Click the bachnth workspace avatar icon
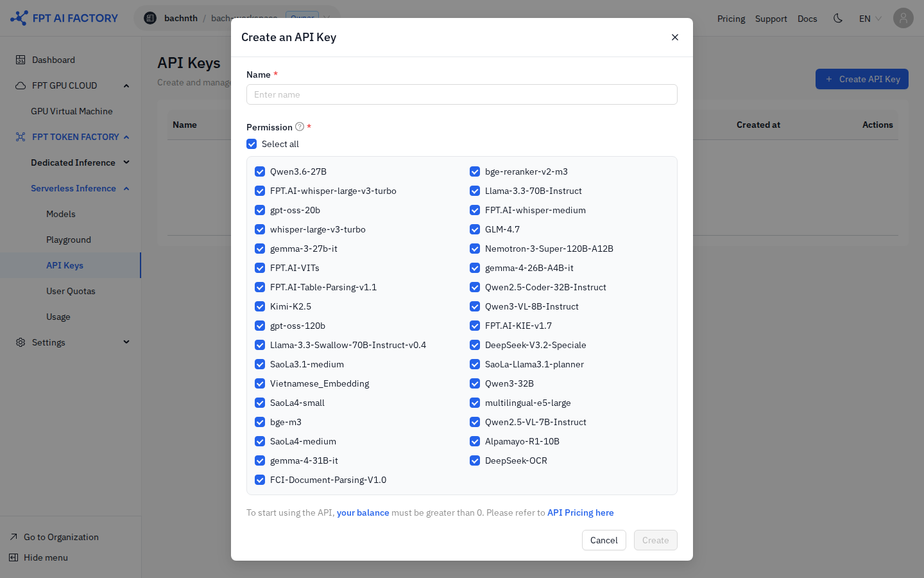The image size is (924, 578). tap(150, 18)
